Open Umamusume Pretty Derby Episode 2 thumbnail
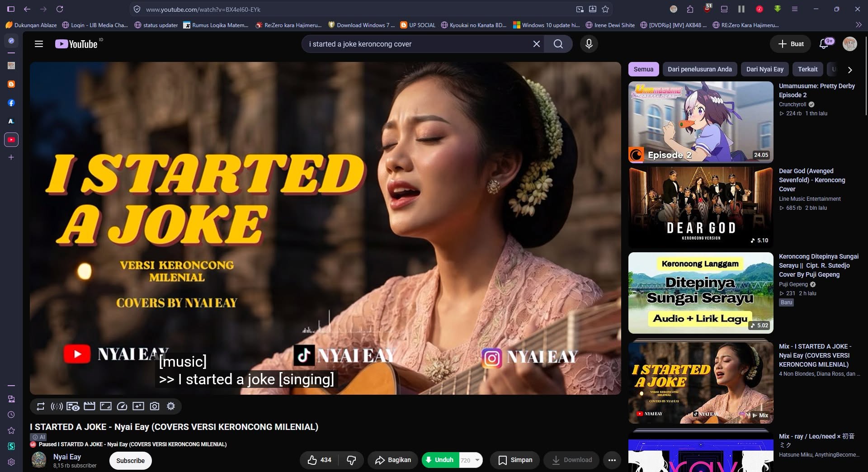Image resolution: width=868 pixels, height=472 pixels. point(701,122)
